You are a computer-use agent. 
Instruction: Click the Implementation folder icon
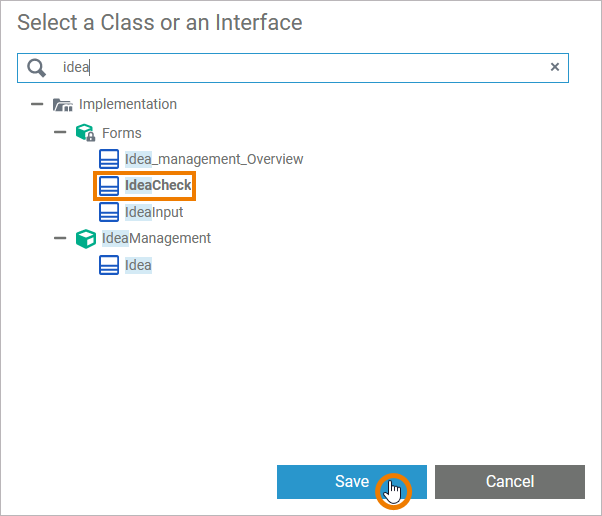(63, 104)
